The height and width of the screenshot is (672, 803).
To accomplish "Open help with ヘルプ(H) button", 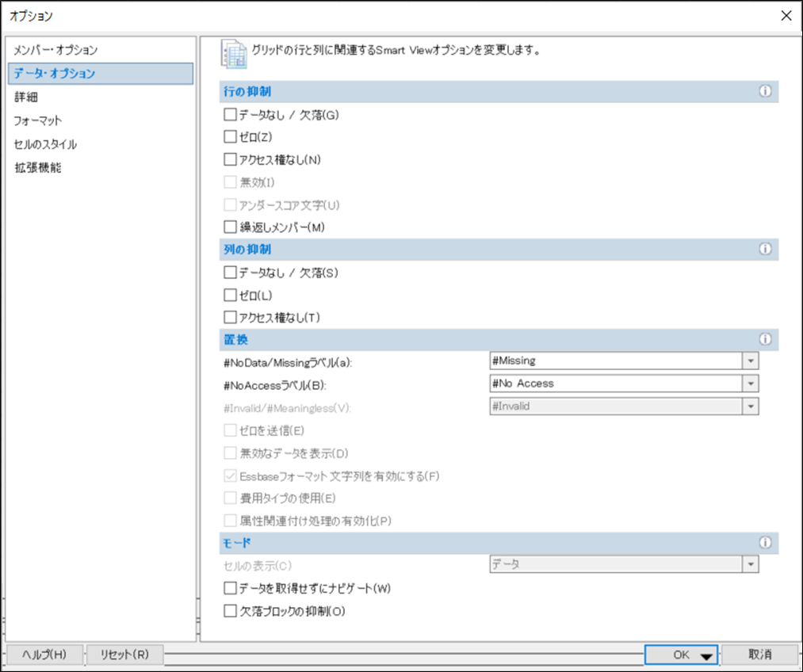I will point(44,655).
